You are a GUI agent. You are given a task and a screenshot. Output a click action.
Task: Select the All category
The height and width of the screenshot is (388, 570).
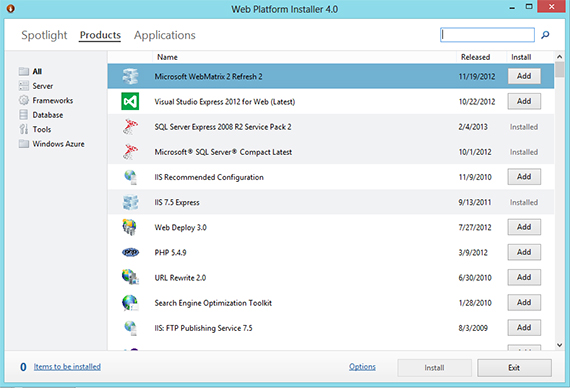click(37, 71)
